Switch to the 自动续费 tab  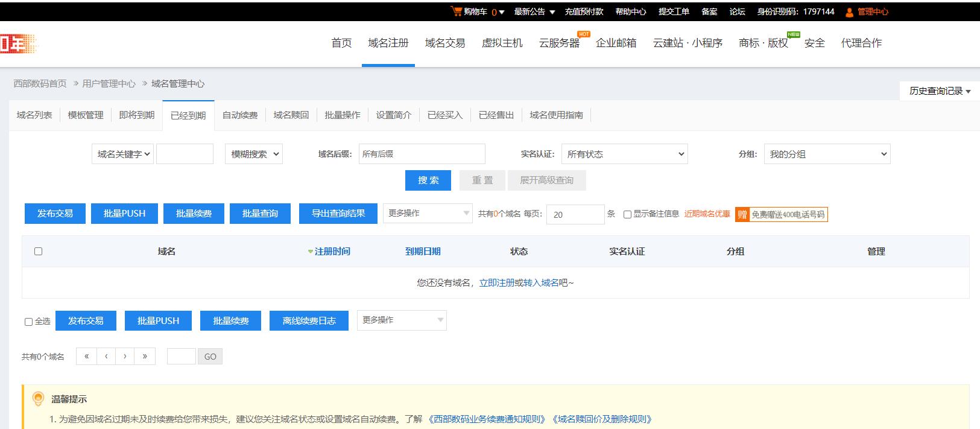point(239,115)
